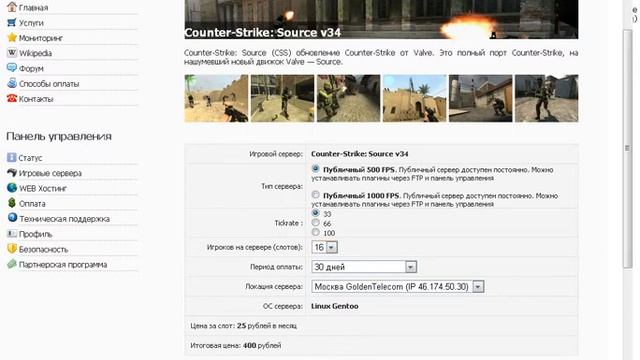This screenshot has width=640, height=360.
Task: Open the Безопасность link
Action: tap(43, 249)
